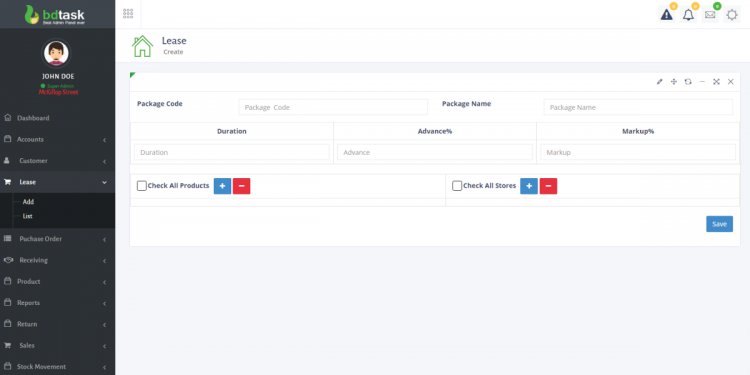Viewport: 750px width, 375px height.
Task: Add a product with the blue plus button
Action: click(x=222, y=186)
